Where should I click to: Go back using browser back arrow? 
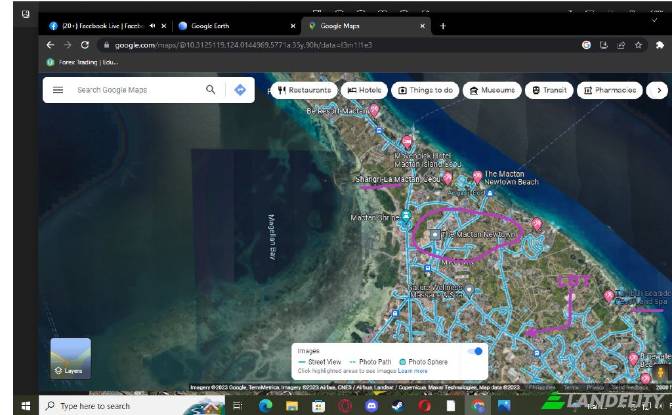click(x=50, y=45)
